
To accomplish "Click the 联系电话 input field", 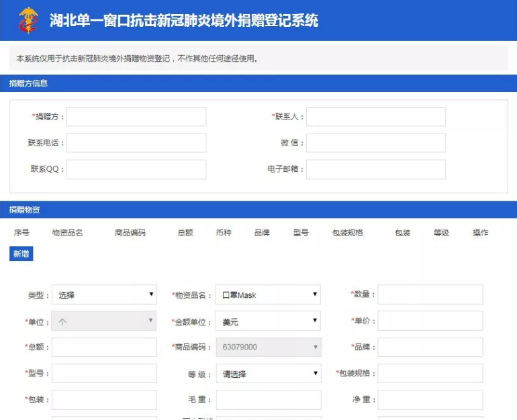I will point(136,143).
